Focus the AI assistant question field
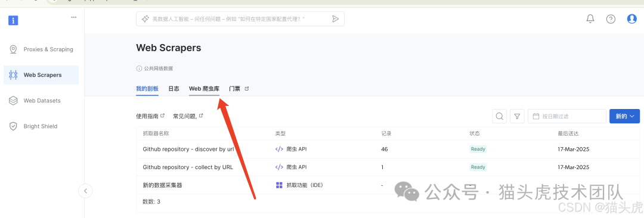Screen dimensions: 644x218 tap(240, 19)
